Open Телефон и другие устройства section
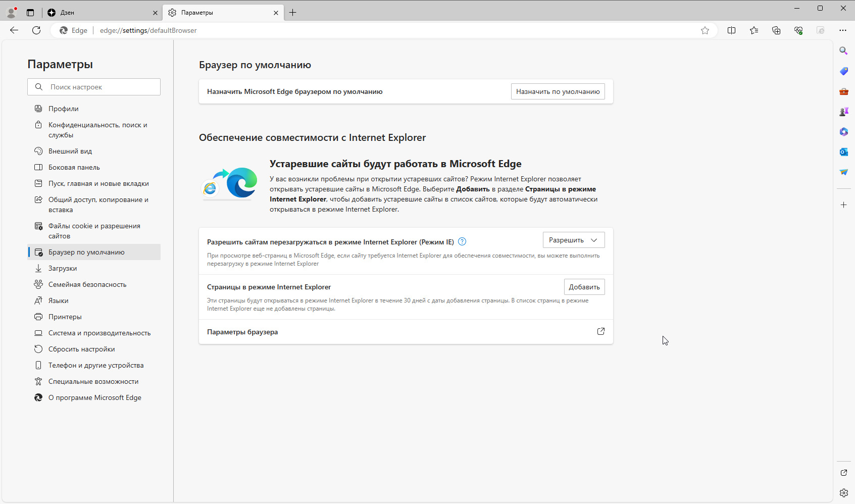Screen dimensions: 855x504 pyautogui.click(x=94, y=365)
